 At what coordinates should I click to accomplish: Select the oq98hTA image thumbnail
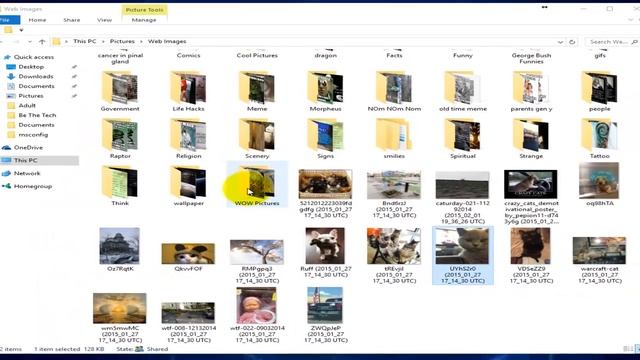coord(600,181)
